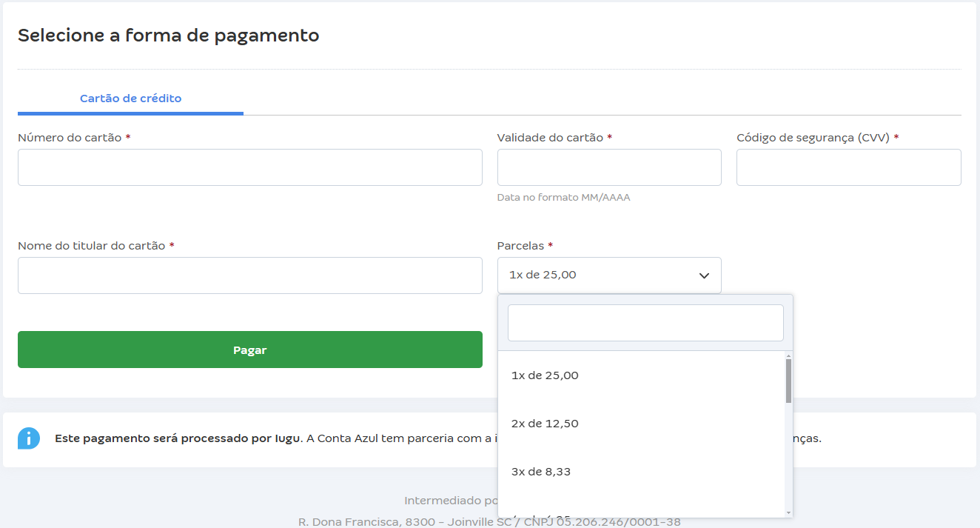Click the blue information icon
This screenshot has height=528, width=980.
tap(28, 438)
